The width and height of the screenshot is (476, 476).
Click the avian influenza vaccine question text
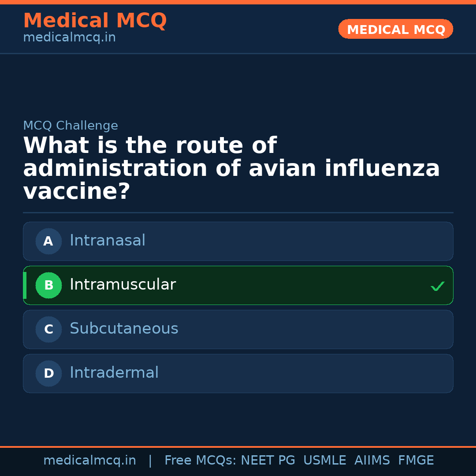231,169
